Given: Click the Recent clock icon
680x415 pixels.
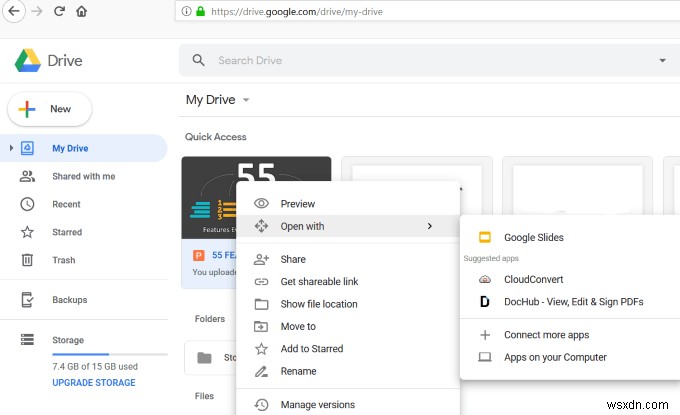Looking at the screenshot, I should 27,204.
